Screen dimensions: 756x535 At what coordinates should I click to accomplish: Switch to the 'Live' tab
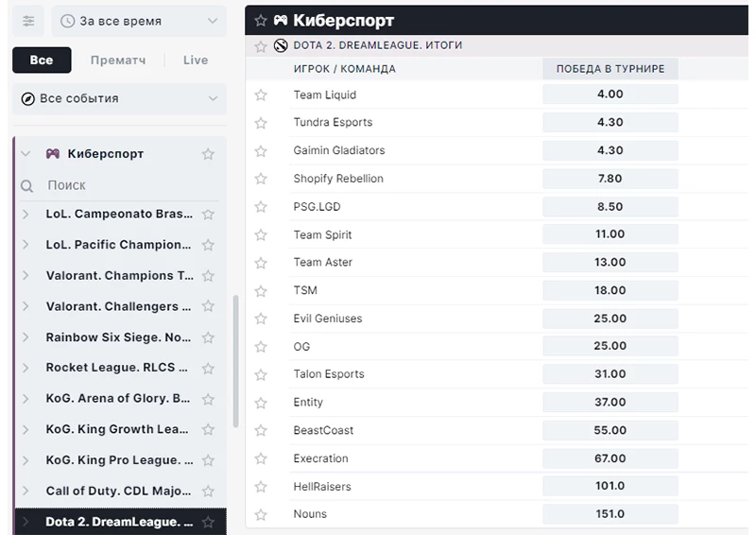coord(196,60)
